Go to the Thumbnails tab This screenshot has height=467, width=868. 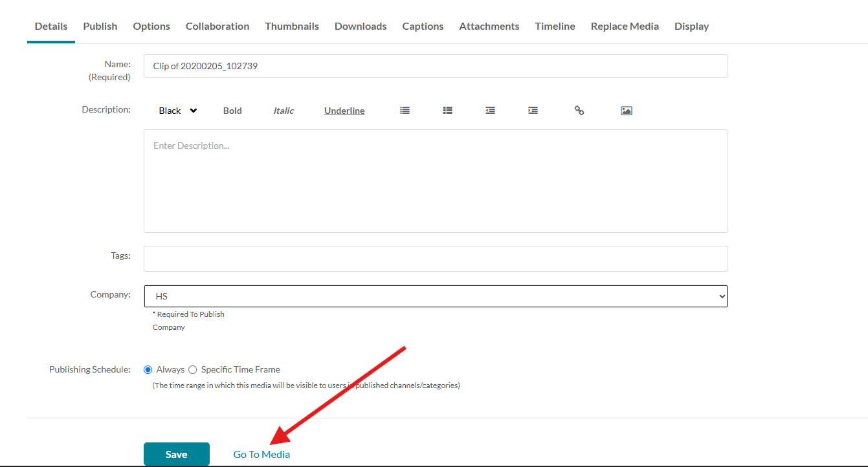[x=292, y=27]
